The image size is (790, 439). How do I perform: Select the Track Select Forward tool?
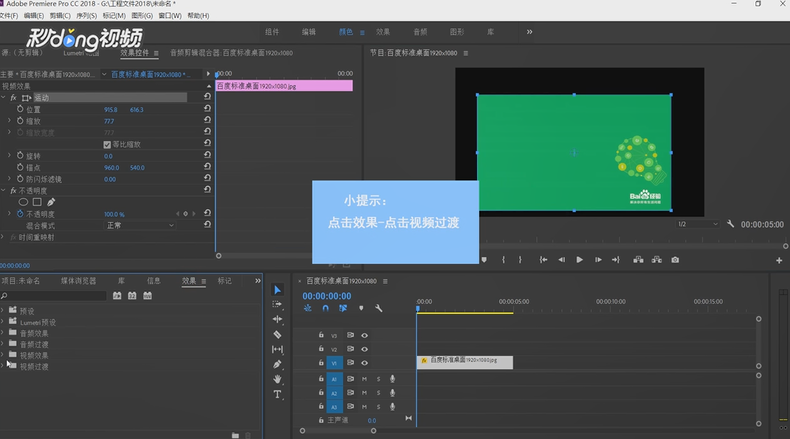[x=277, y=304]
